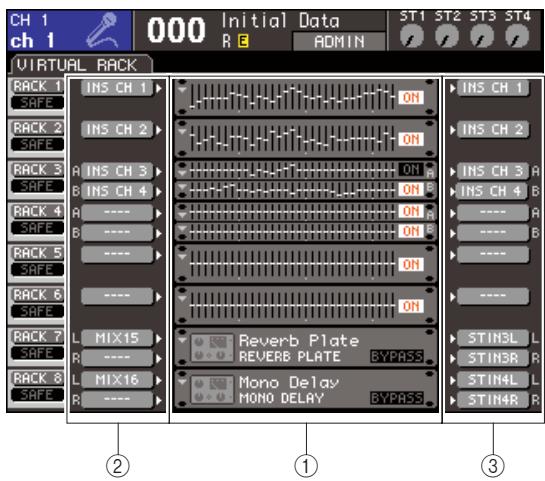This screenshot has height=481, width=545.
Task: Toggle ON button for Rack 6 EQ
Action: click(x=411, y=306)
